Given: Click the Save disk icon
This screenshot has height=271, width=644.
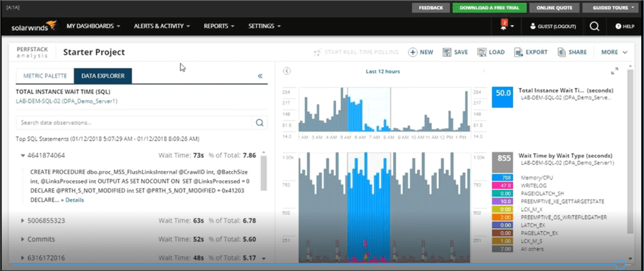Looking at the screenshot, I should click(x=447, y=52).
